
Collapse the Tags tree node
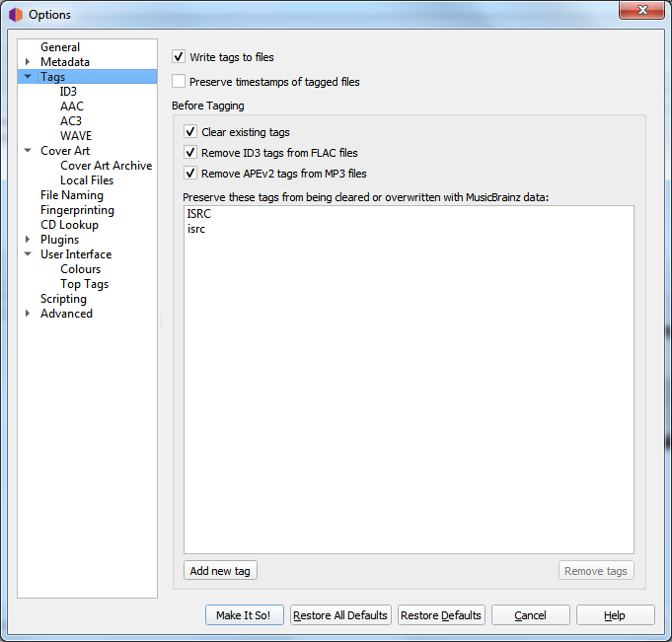point(28,76)
